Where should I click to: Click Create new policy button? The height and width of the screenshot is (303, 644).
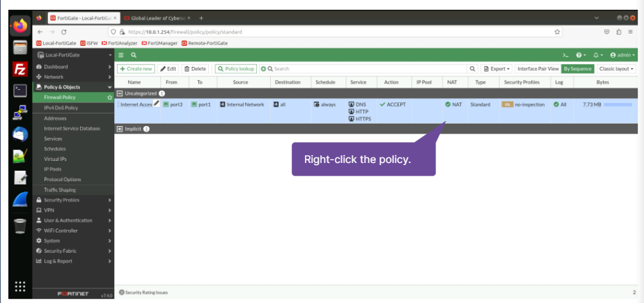click(136, 69)
